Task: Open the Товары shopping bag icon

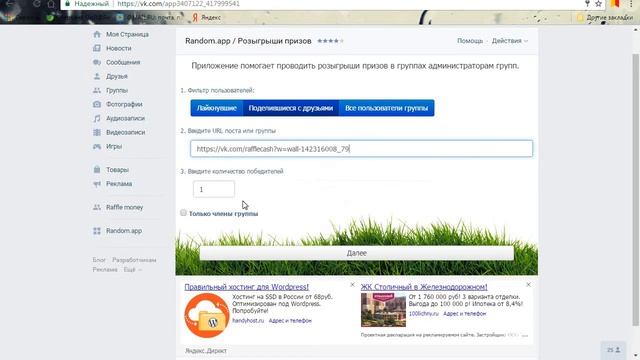Action: click(97, 169)
